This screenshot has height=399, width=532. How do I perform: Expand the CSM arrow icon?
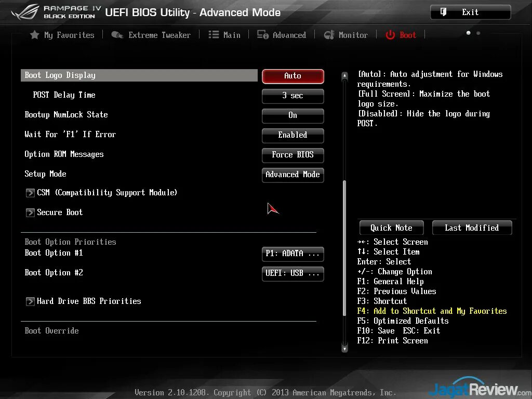tap(30, 193)
